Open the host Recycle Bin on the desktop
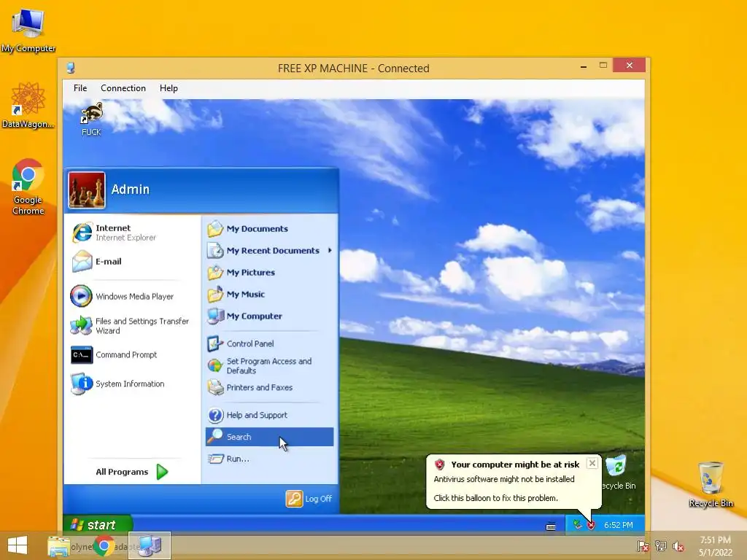 (x=711, y=484)
